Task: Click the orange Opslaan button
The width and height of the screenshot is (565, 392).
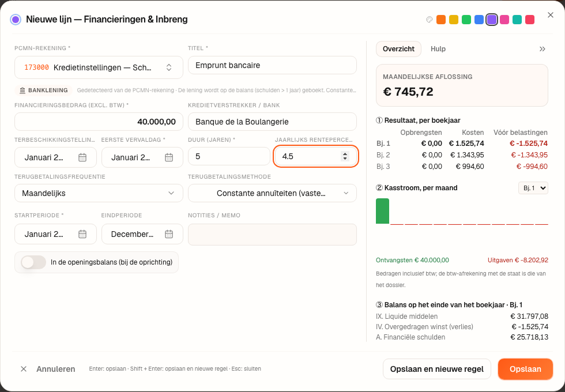Action: pos(525,369)
